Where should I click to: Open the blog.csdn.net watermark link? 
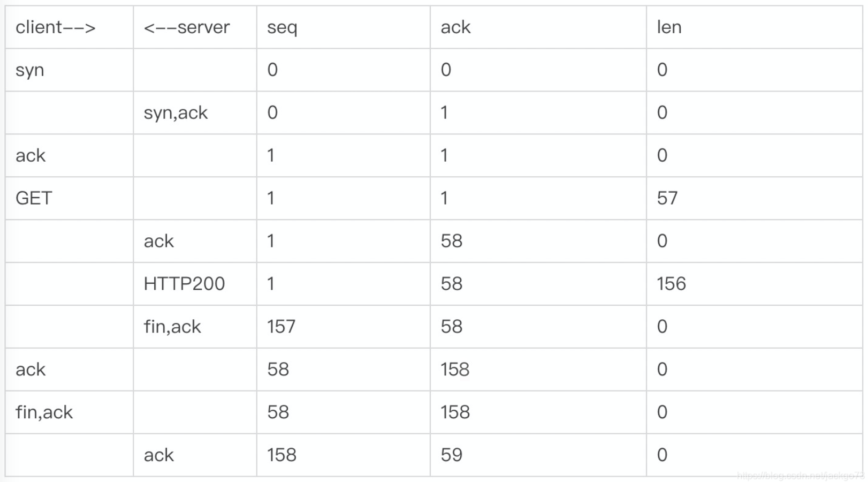coord(800,476)
